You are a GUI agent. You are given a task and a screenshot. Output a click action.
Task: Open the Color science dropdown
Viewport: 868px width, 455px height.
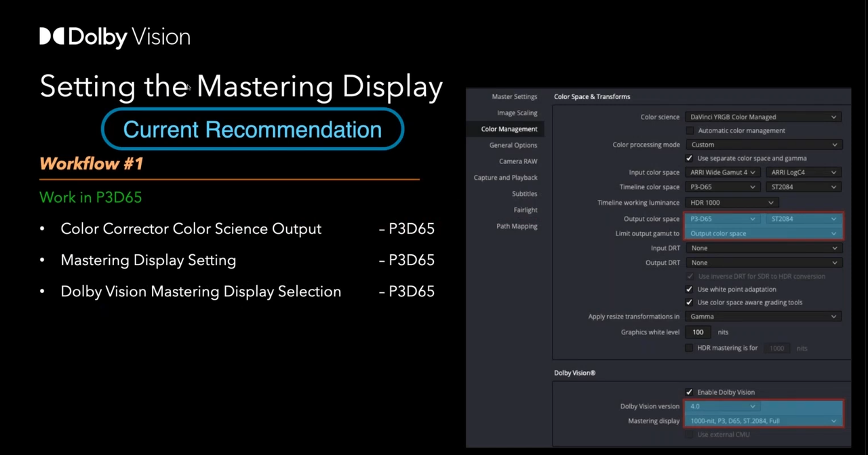click(x=763, y=117)
